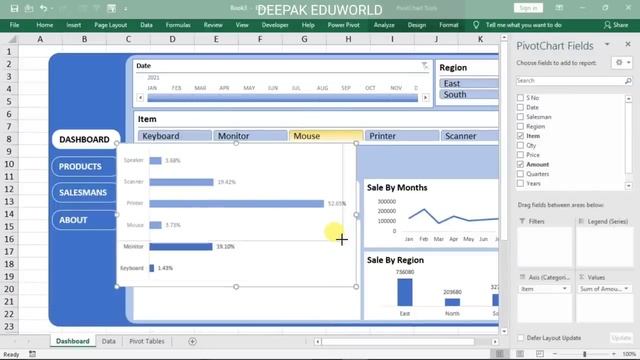The height and width of the screenshot is (360, 640).
Task: Open the Insert ribbon tab
Action: click(73, 25)
